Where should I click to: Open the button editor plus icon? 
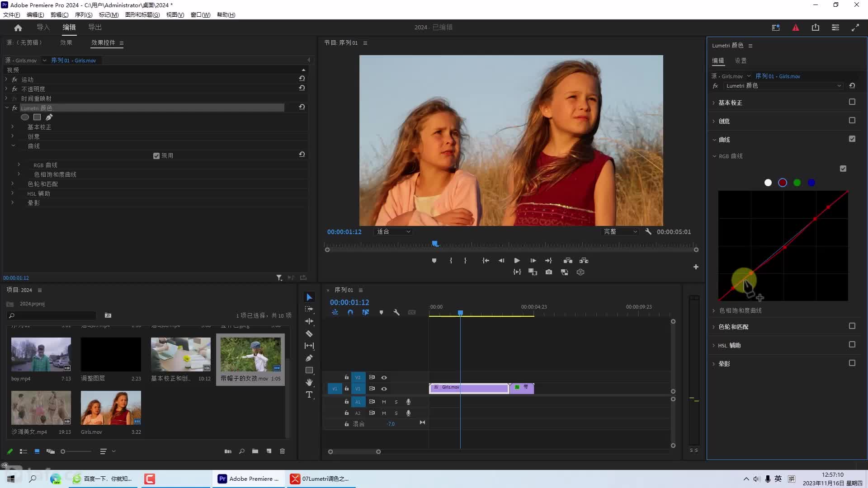696,267
